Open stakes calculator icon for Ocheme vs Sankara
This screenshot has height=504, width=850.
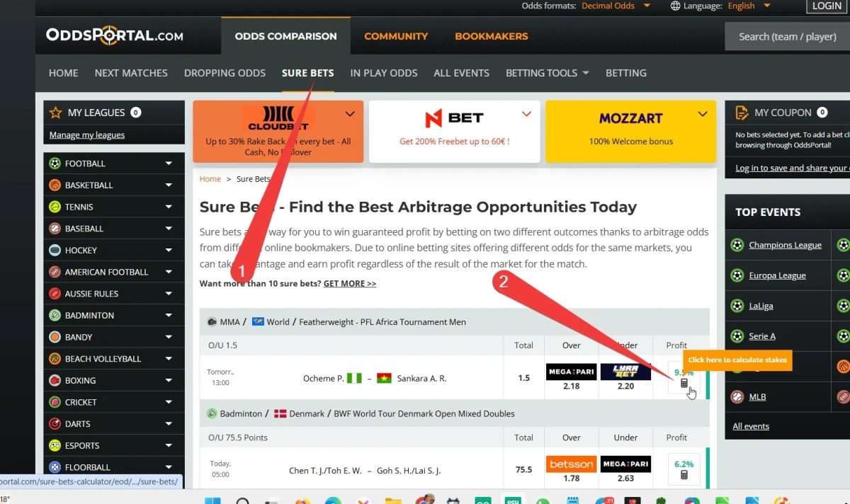pyautogui.click(x=684, y=383)
